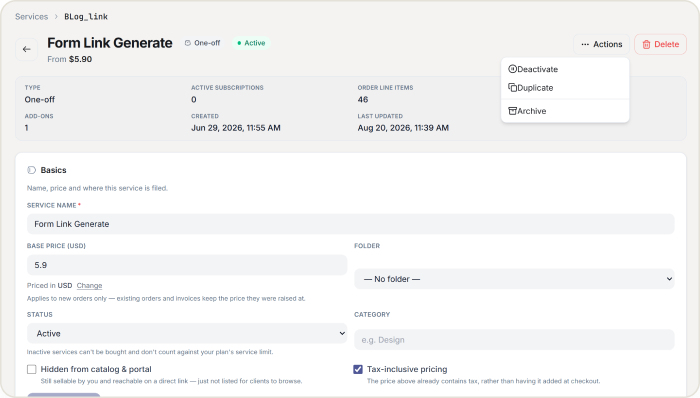Untick Tax-inclusive pricing checkbox

click(x=358, y=369)
